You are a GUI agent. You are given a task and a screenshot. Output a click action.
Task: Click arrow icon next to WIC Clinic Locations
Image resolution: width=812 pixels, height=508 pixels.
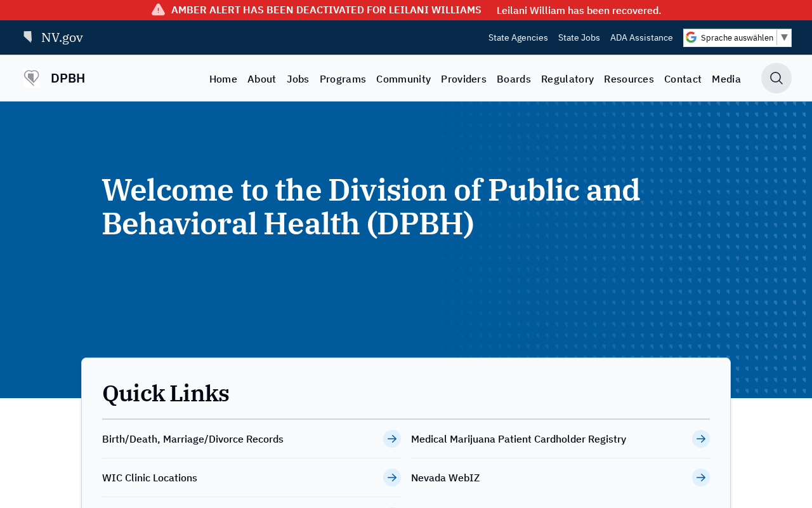coord(391,478)
